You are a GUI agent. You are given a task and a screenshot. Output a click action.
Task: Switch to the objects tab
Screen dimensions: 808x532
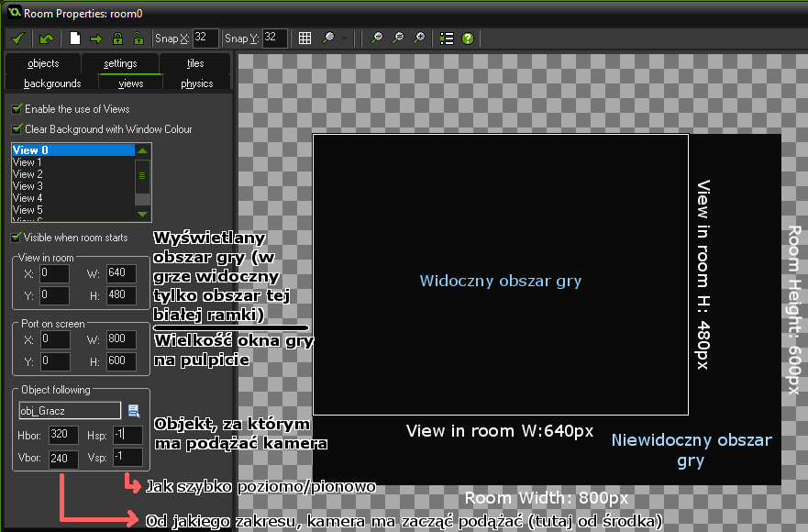click(42, 63)
